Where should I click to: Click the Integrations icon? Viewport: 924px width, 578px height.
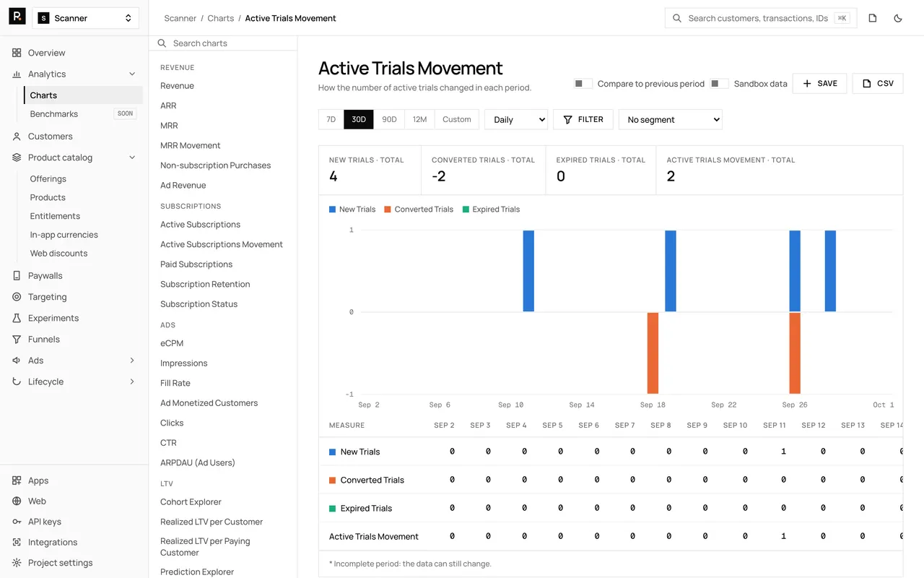pyautogui.click(x=17, y=542)
